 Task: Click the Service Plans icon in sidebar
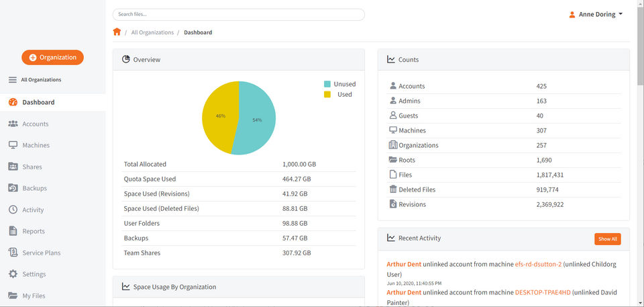click(13, 253)
